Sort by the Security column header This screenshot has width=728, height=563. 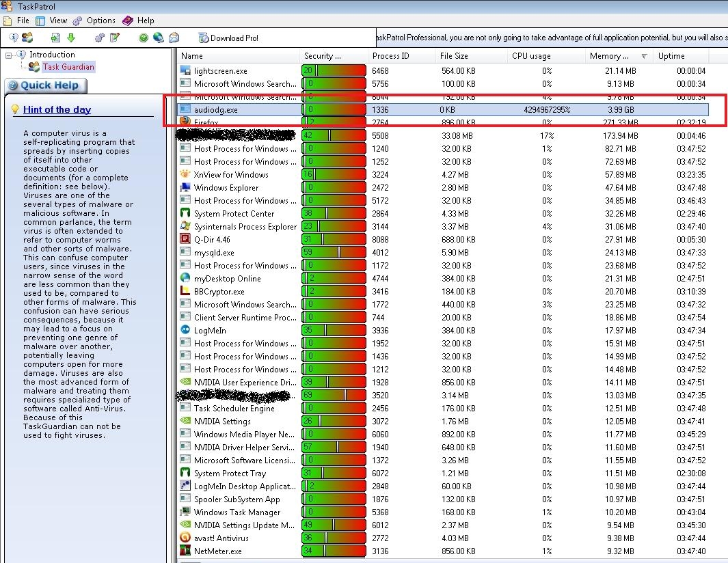(x=334, y=56)
